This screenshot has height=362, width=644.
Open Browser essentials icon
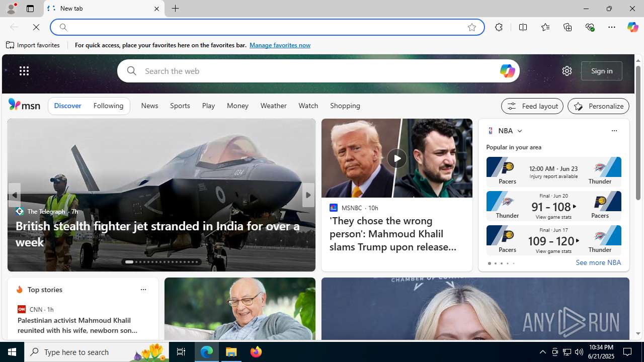[x=590, y=27]
